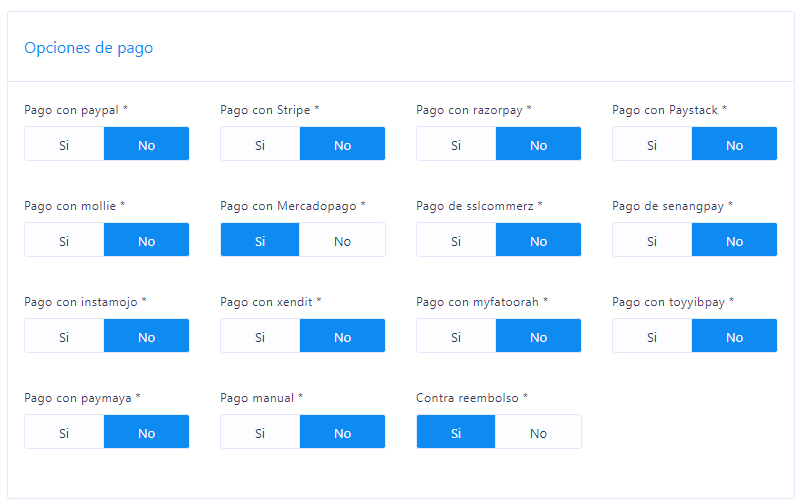This screenshot has height=500, width=798.
Task: Click Si under Pago con Mercadopago
Action: (x=260, y=240)
